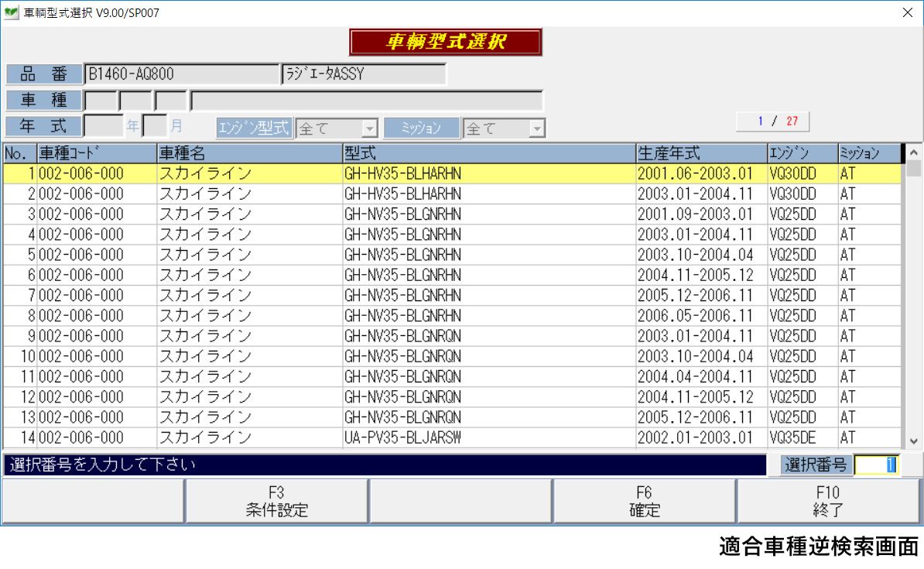Open the エンジン型式 dropdown
Image resolution: width=924 pixels, height=569 pixels.
coord(369,129)
